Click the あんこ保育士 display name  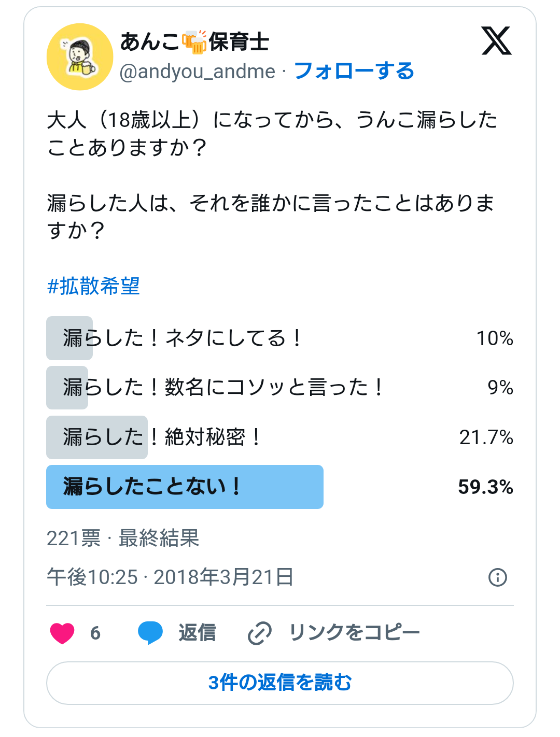pyautogui.click(x=194, y=41)
